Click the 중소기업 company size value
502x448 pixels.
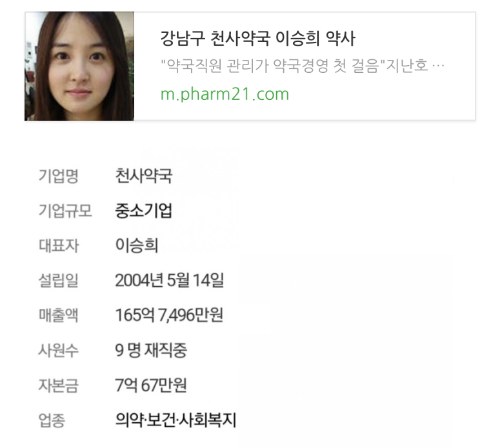144,211
